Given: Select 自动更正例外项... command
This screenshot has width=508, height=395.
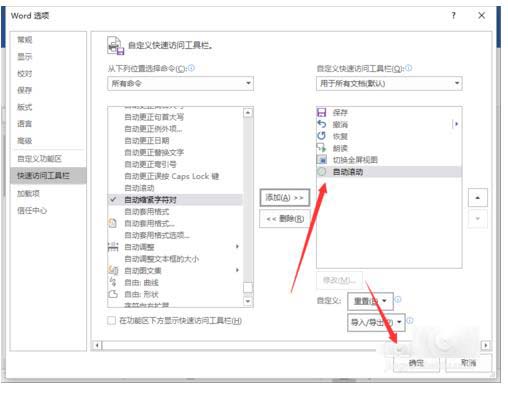Looking at the screenshot, I should click(175, 129).
